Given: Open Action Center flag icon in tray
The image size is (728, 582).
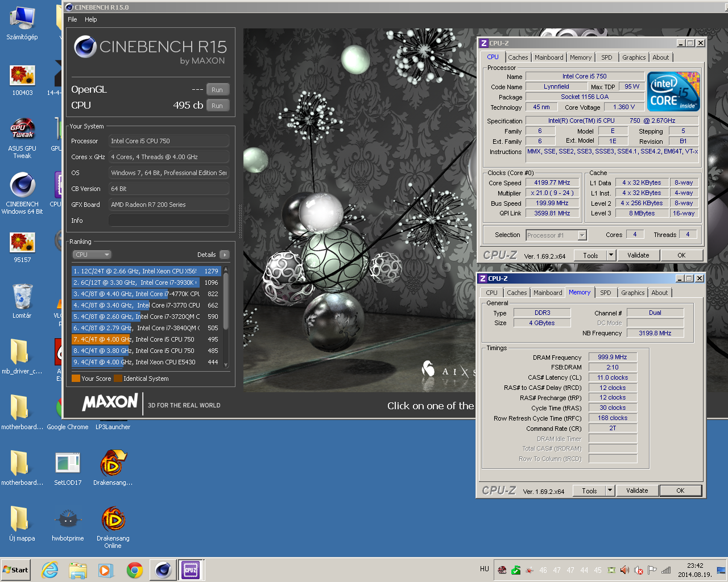Looking at the screenshot, I should click(652, 570).
